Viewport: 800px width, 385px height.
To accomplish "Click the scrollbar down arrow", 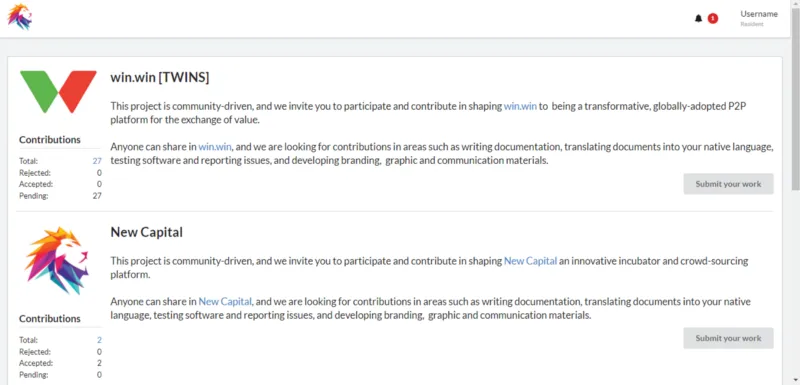I will (795, 380).
